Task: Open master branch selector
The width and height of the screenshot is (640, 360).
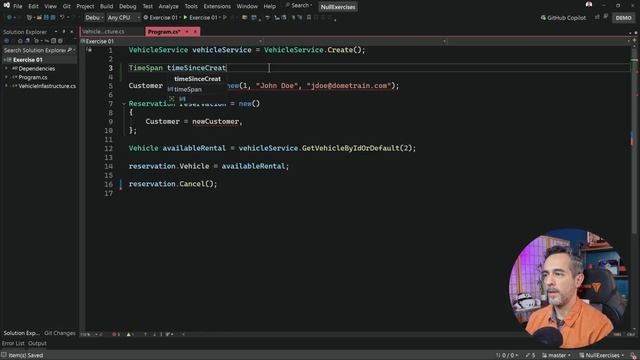Action: pos(556,356)
